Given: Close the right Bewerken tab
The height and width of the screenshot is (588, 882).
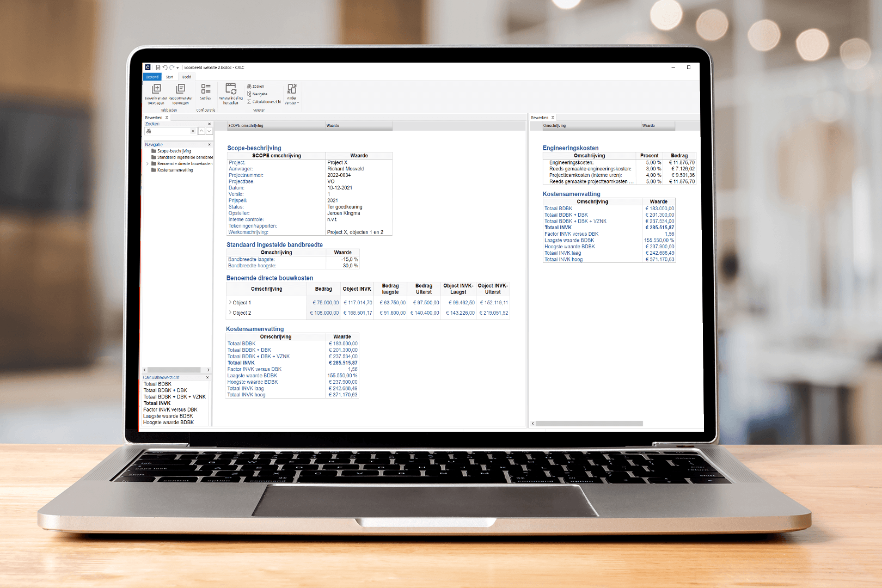Looking at the screenshot, I should click(x=553, y=118).
